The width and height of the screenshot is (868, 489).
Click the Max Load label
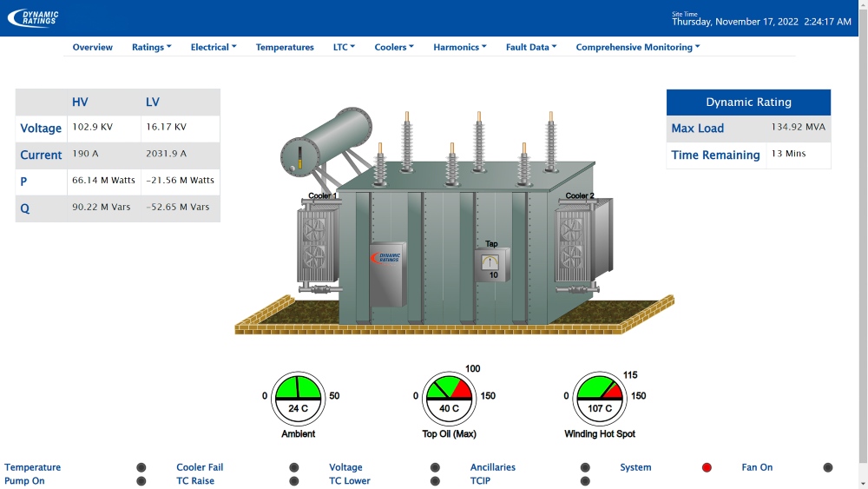(698, 128)
